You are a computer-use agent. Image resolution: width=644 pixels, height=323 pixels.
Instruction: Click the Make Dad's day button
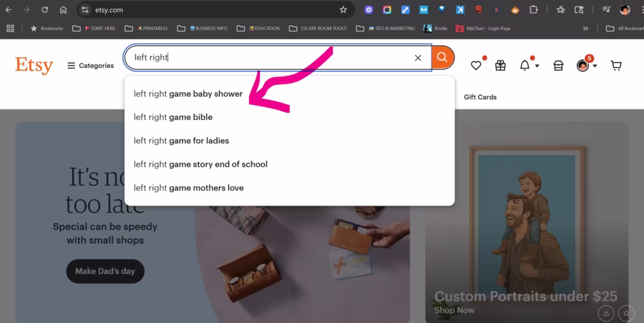105,271
